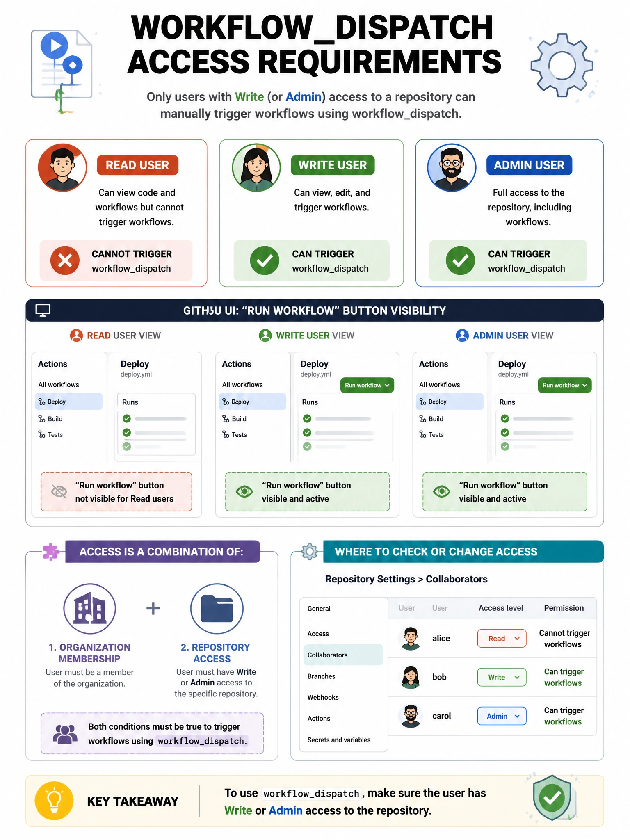Viewport: 630px width, 840px height.
Task: Click the gear icon by Where to Check header
Action: 309,552
